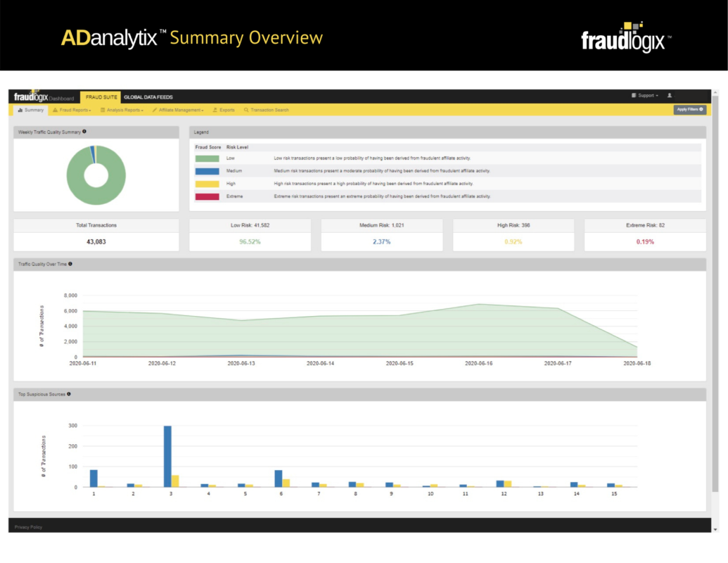Open the Affiliate Management dropdown
Screen dimensions: 728x563
point(178,110)
